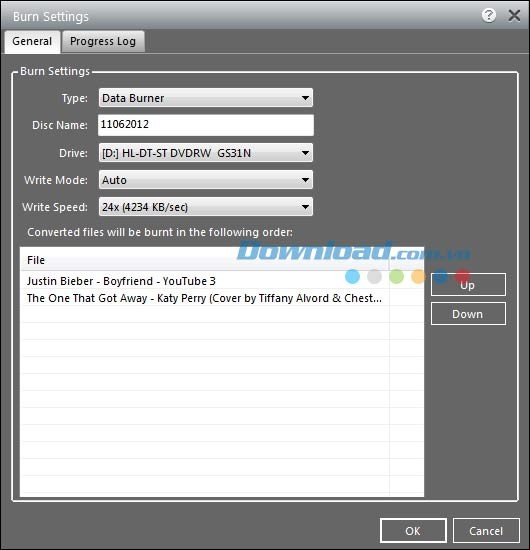Expand the Drive dropdown list
The image size is (530, 550).
point(206,153)
